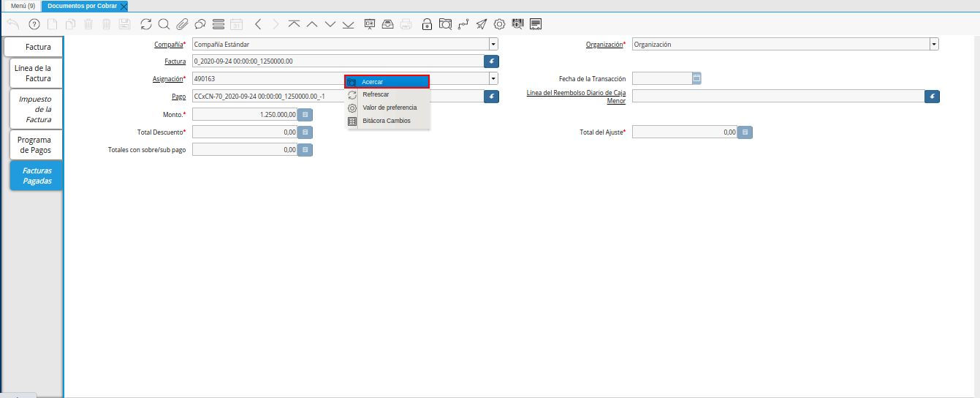The image size is (980, 398).
Task: Click the Help question mark icon
Action: coord(34,24)
